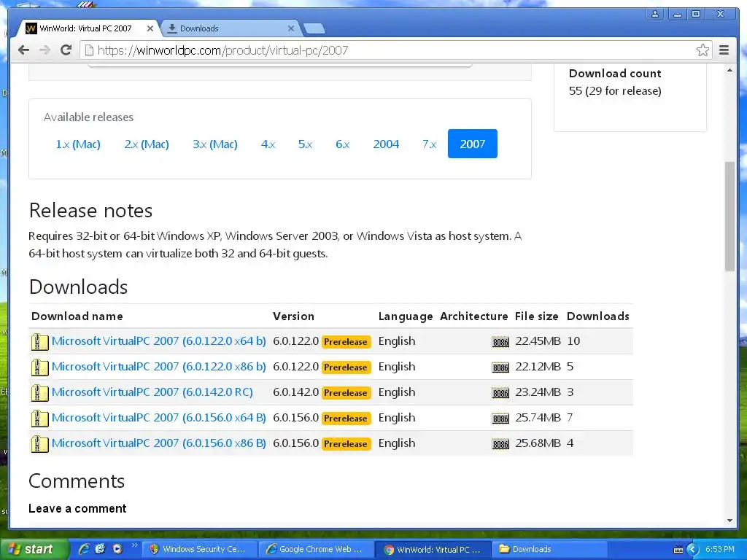The width and height of the screenshot is (747, 560).
Task: Click the 25.74MB file size value
Action: click(538, 418)
